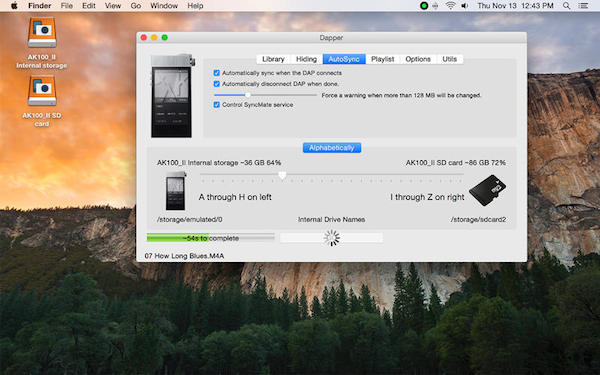
Task: Click the green status circle menu bar icon
Action: (424, 6)
